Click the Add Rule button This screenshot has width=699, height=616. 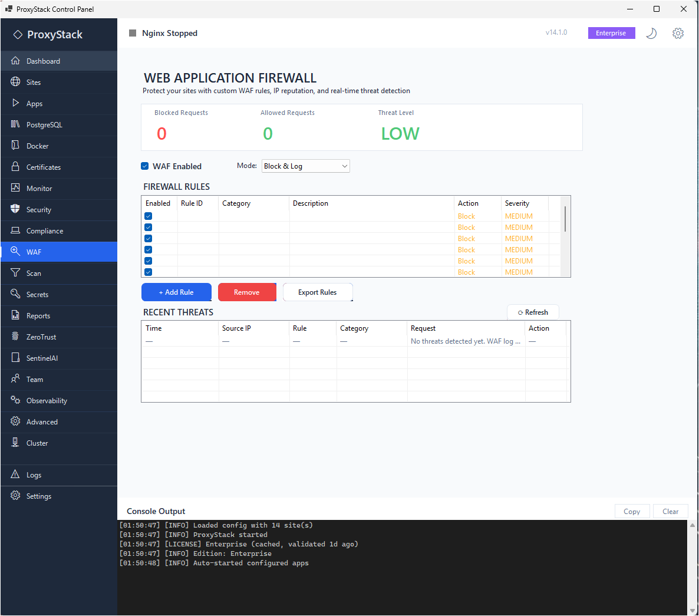(x=176, y=292)
